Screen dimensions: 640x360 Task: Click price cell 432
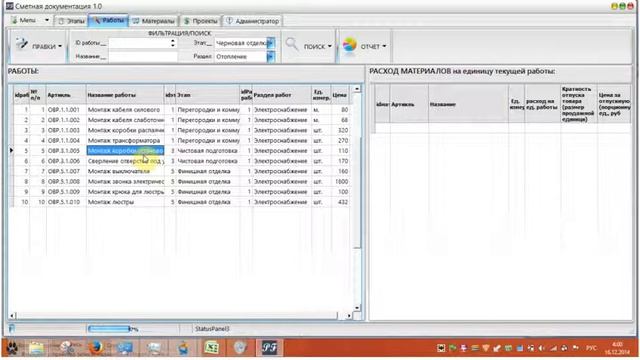(340, 202)
